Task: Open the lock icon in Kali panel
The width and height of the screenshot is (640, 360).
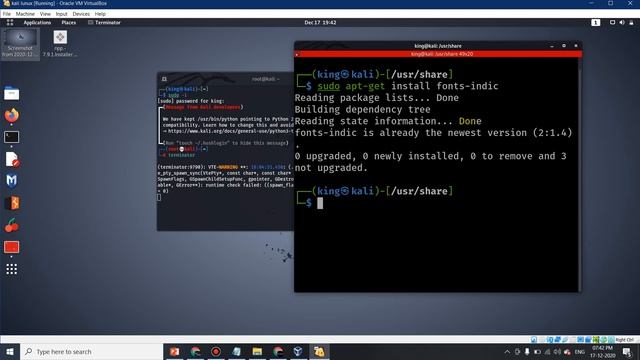Action: click(x=631, y=22)
